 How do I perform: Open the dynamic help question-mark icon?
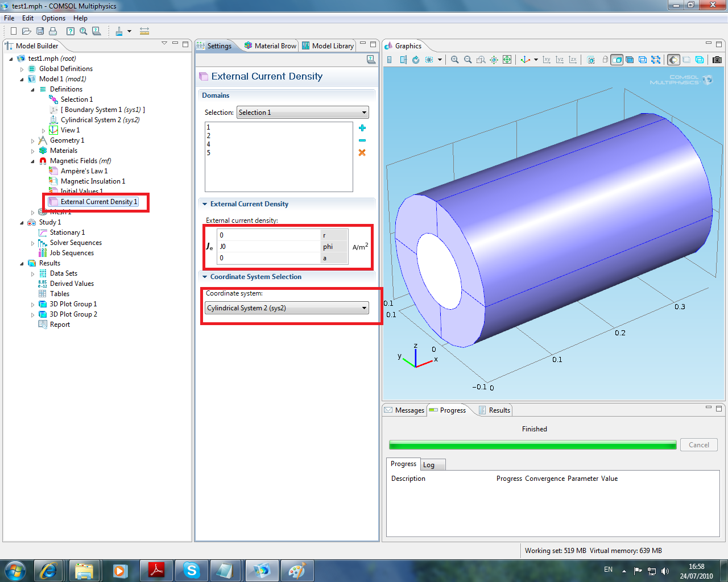tap(71, 31)
